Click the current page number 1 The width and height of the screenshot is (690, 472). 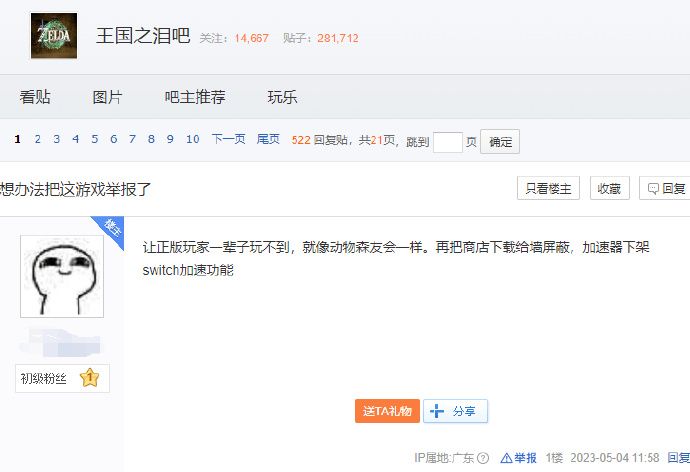18,139
